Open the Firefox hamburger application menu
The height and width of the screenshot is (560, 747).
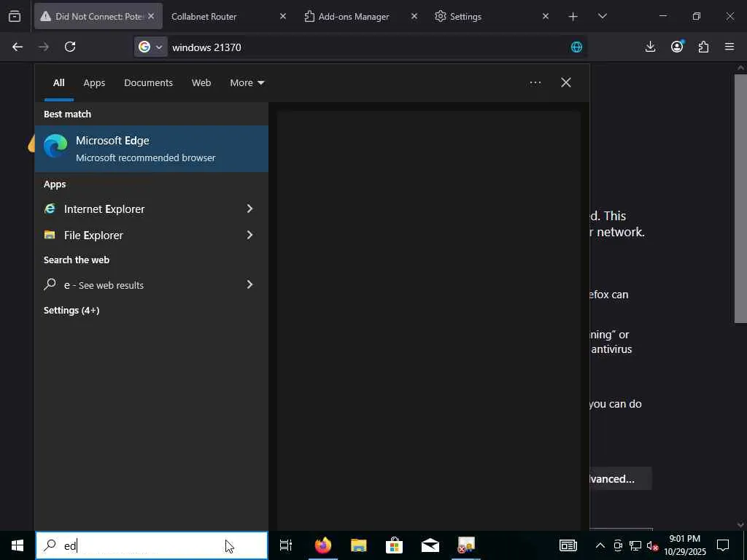729,47
